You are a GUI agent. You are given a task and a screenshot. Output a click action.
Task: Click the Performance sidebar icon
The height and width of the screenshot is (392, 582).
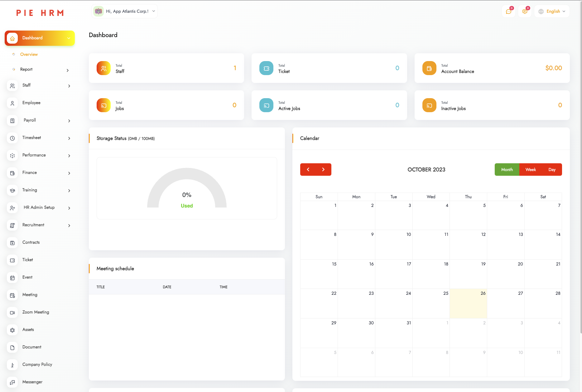point(12,155)
